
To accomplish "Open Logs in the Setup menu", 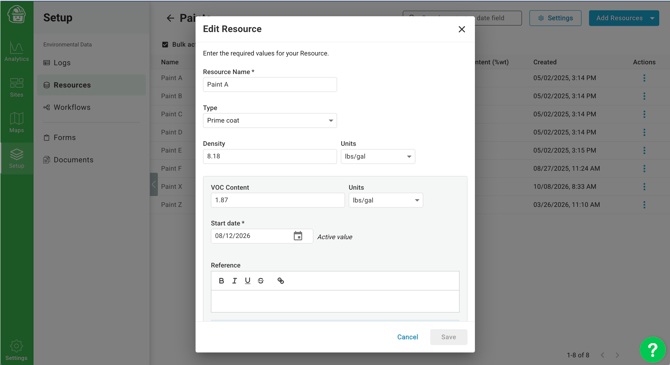I will [91, 63].
